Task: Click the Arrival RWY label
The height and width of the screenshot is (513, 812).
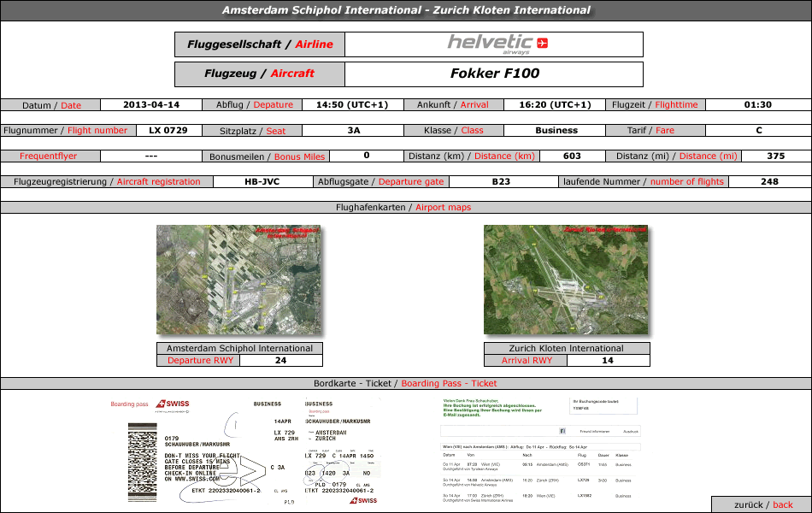Action: pos(527,360)
